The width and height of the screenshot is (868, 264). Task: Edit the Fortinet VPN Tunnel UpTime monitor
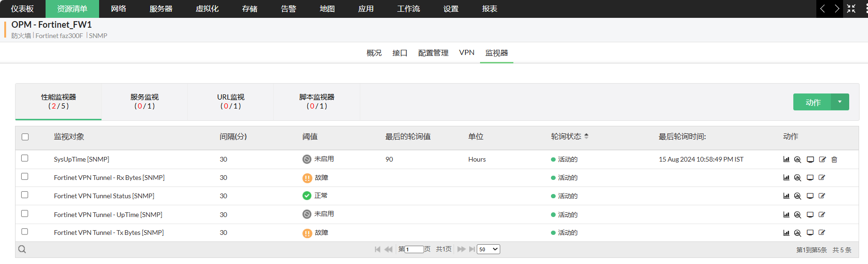[822, 215]
